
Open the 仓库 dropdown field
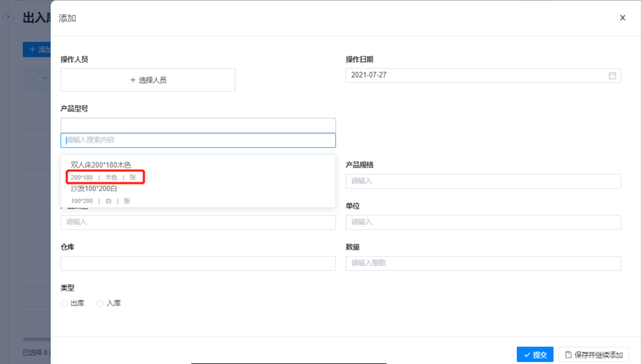(x=198, y=263)
